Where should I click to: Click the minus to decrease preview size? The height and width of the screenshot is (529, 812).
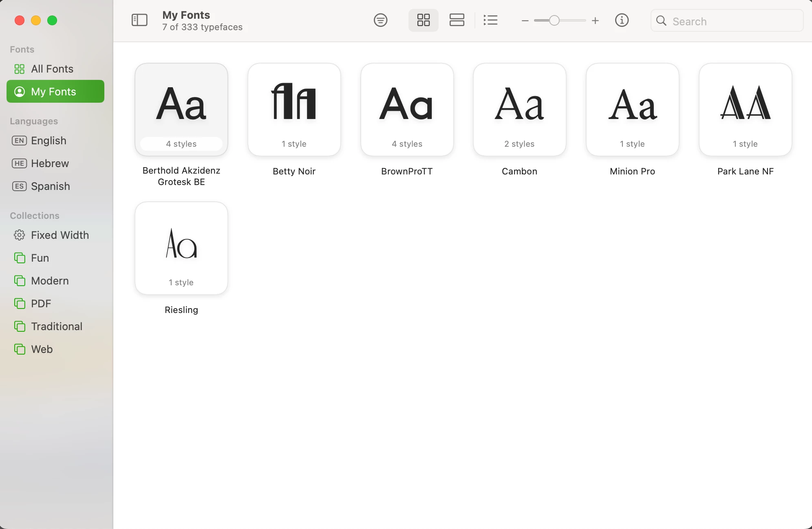click(525, 20)
